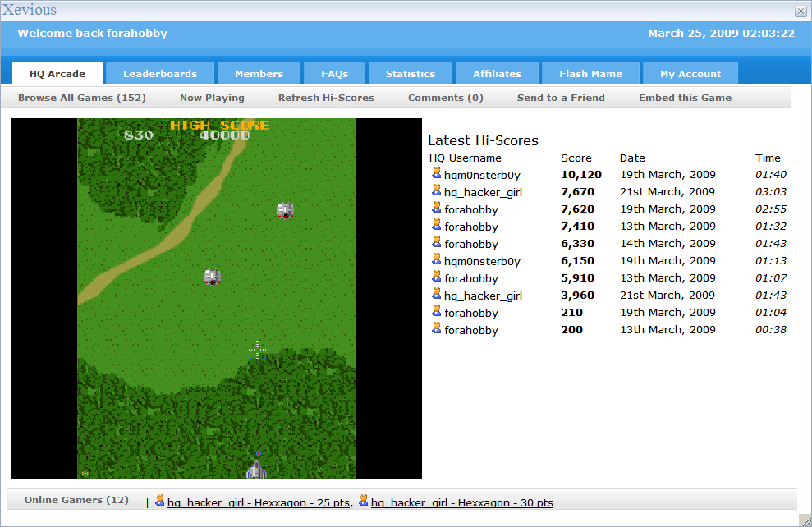Open the Statistics tab
Viewport: 812px width, 527px height.
pyautogui.click(x=411, y=74)
